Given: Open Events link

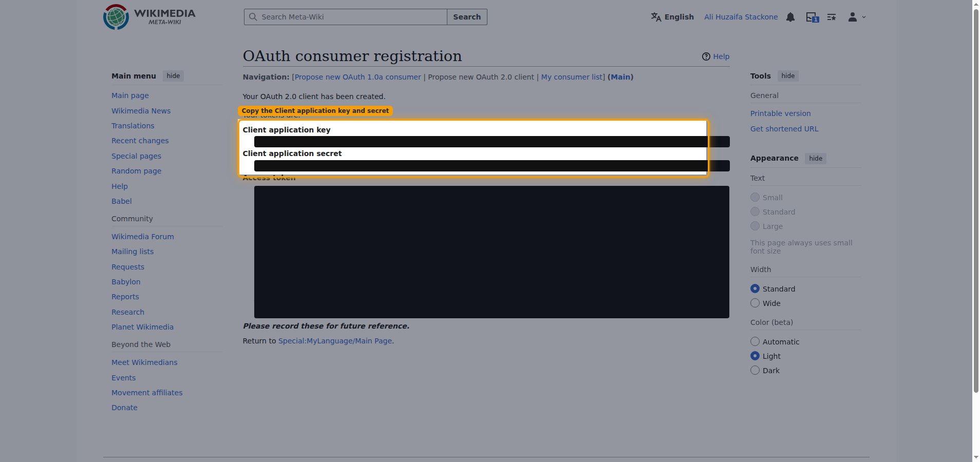Looking at the screenshot, I should pos(123,378).
